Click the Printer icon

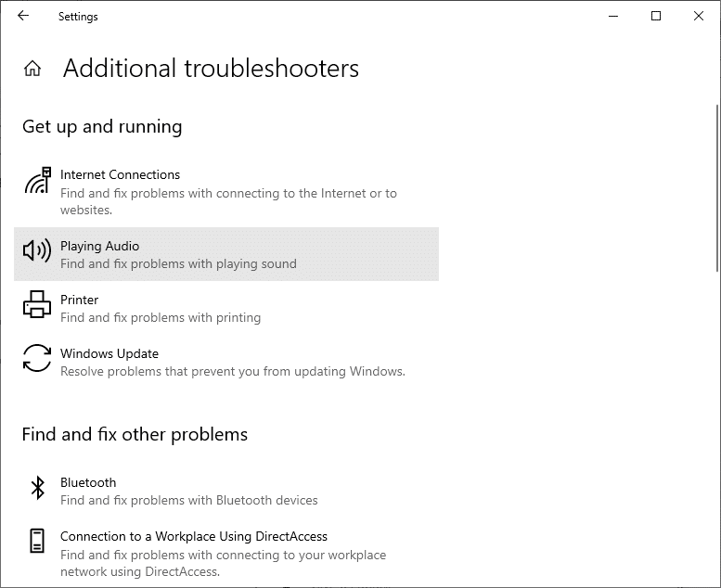(37, 304)
